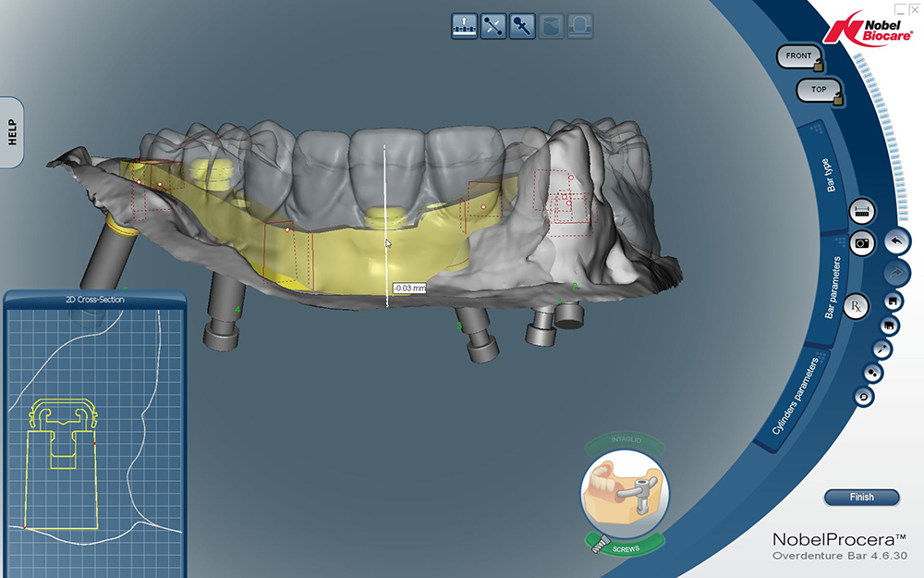Click the ruler measurement icon

point(861,210)
